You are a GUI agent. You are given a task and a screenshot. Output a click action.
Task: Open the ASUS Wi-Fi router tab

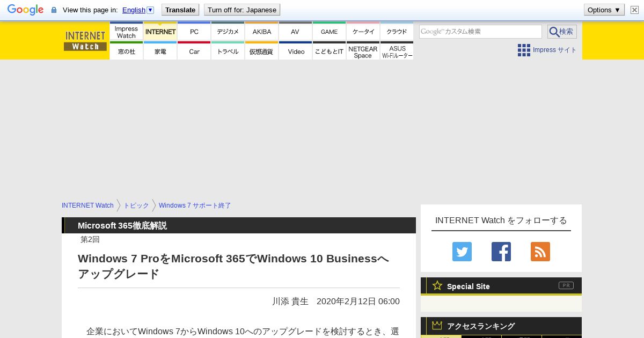coord(397,51)
